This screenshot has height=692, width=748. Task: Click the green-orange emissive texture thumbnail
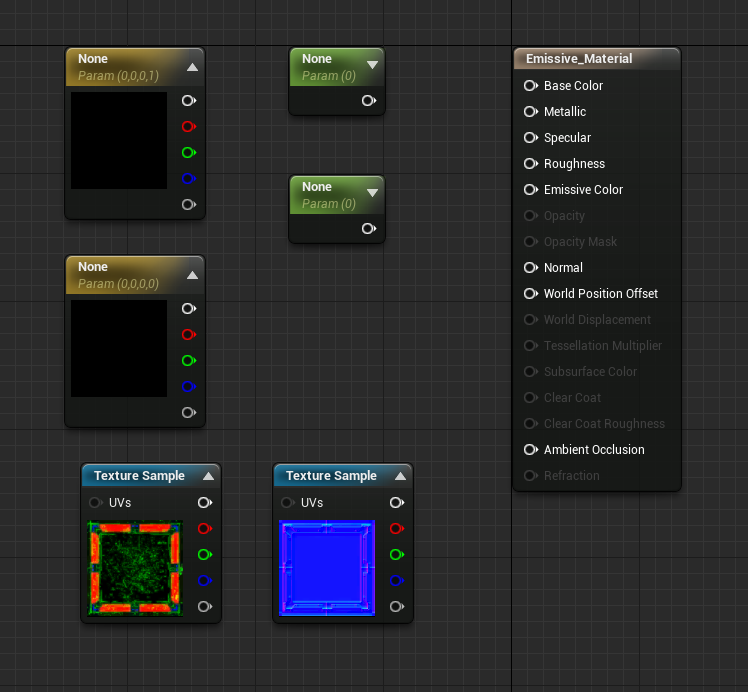coord(135,568)
